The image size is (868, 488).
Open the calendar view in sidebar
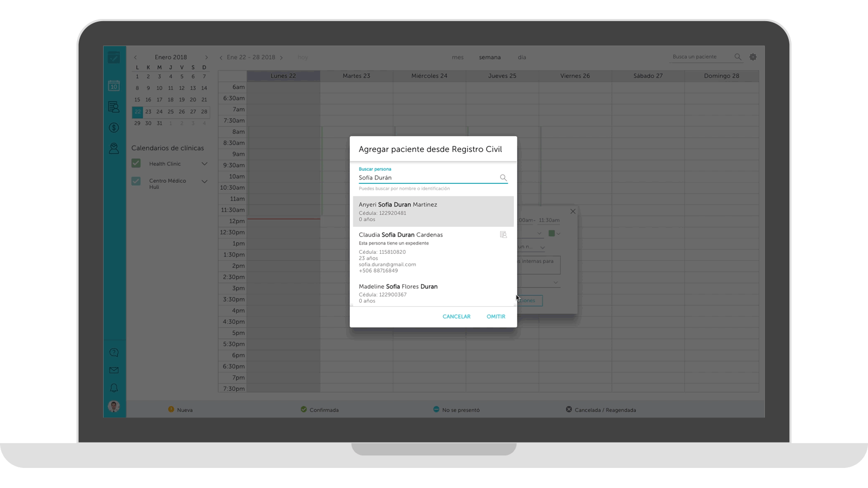(114, 86)
